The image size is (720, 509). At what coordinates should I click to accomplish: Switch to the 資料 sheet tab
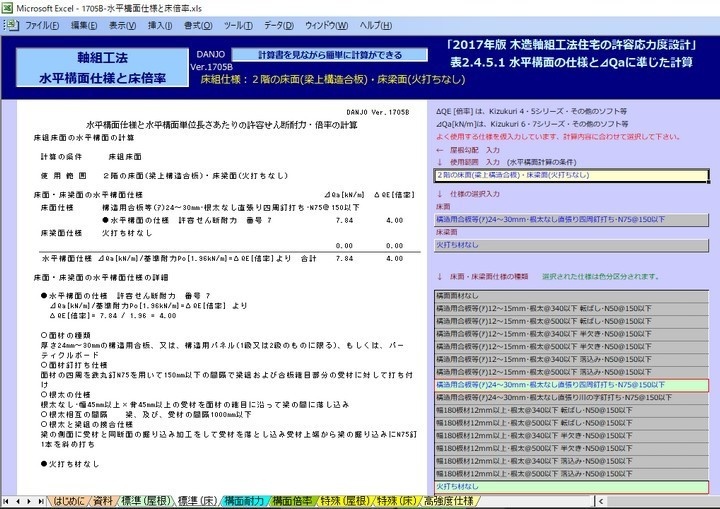103,501
